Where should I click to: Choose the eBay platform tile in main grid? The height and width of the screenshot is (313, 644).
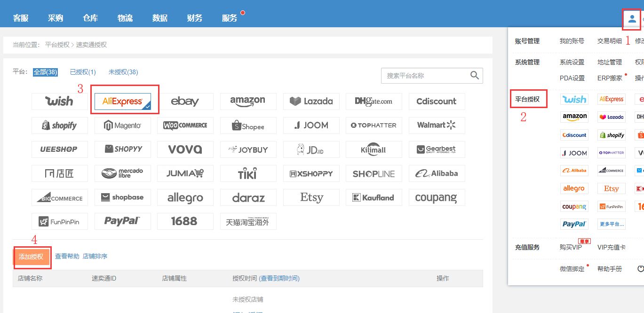pyautogui.click(x=185, y=101)
